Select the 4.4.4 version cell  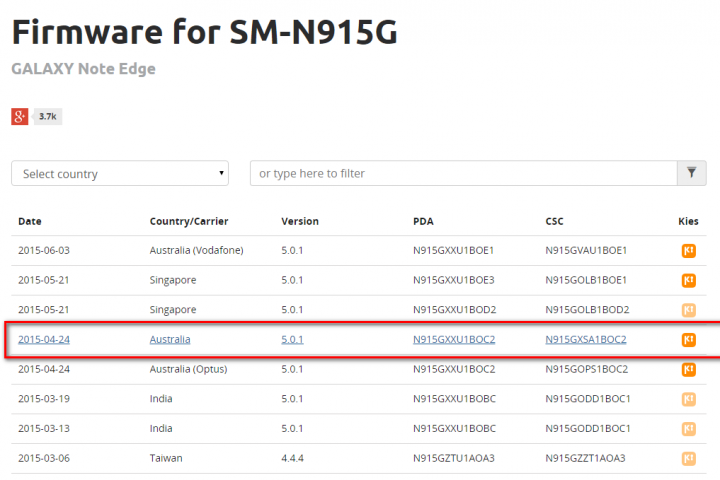tap(292, 458)
